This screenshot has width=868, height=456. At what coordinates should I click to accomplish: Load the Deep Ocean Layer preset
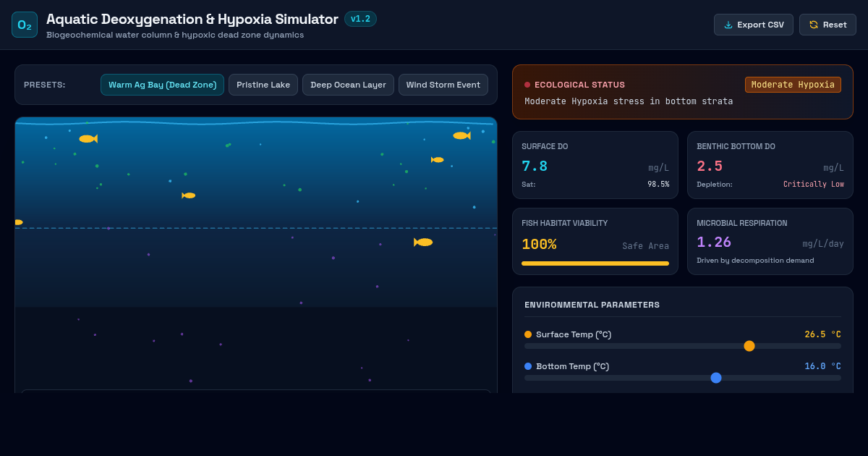[x=348, y=85]
